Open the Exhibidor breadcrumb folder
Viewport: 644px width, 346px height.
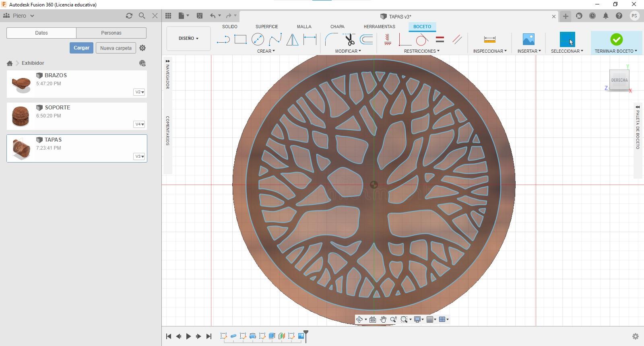click(x=33, y=63)
